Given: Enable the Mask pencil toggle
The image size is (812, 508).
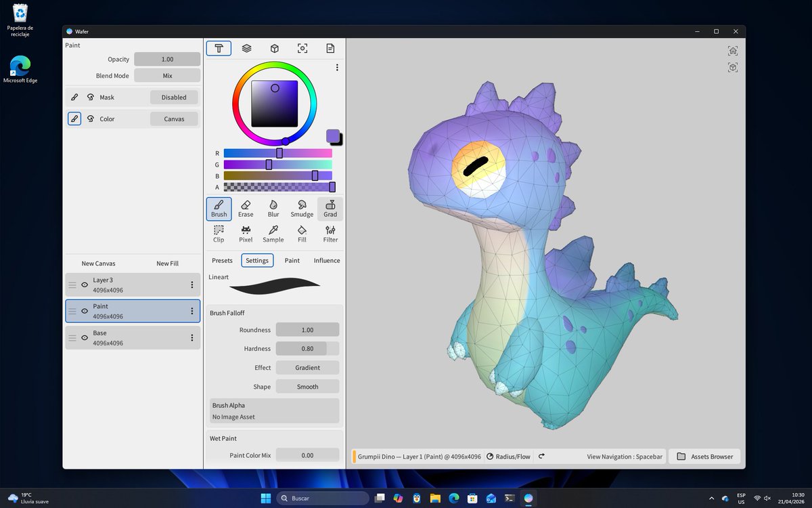Looking at the screenshot, I should [x=74, y=97].
